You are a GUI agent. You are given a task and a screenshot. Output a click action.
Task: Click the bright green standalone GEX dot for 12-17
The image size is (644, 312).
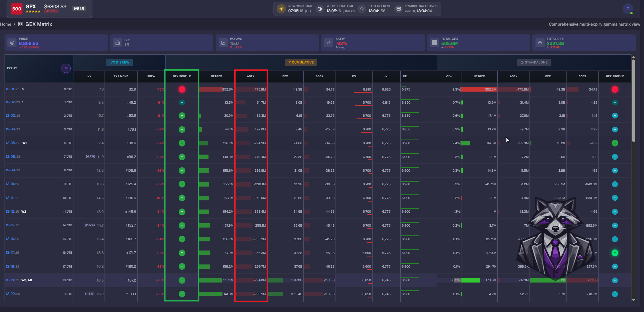click(x=615, y=253)
